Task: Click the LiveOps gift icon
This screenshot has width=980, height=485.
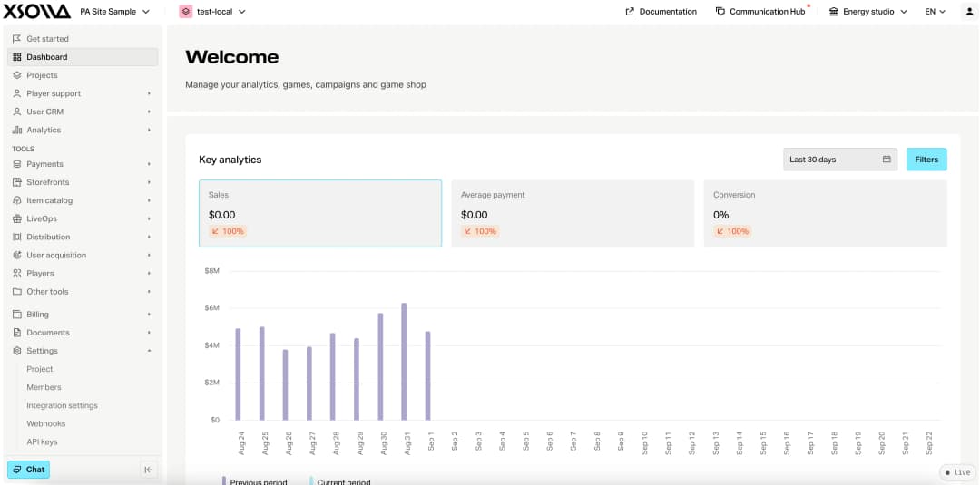Action: (x=17, y=218)
